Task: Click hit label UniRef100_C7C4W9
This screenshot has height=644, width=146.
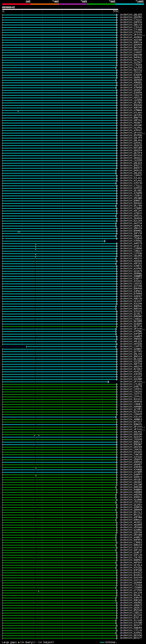Action: [131, 30]
